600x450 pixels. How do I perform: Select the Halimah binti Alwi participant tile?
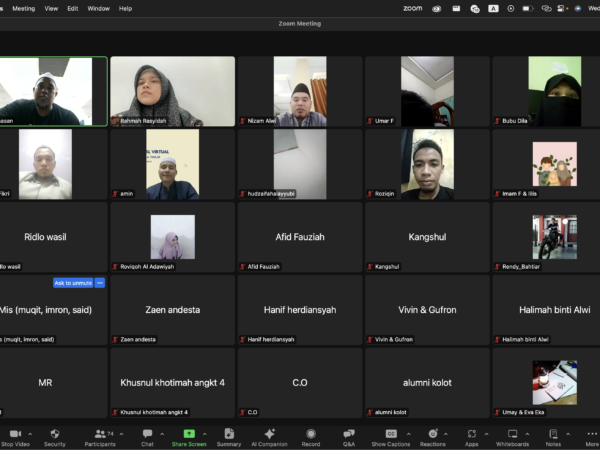pyautogui.click(x=546, y=310)
